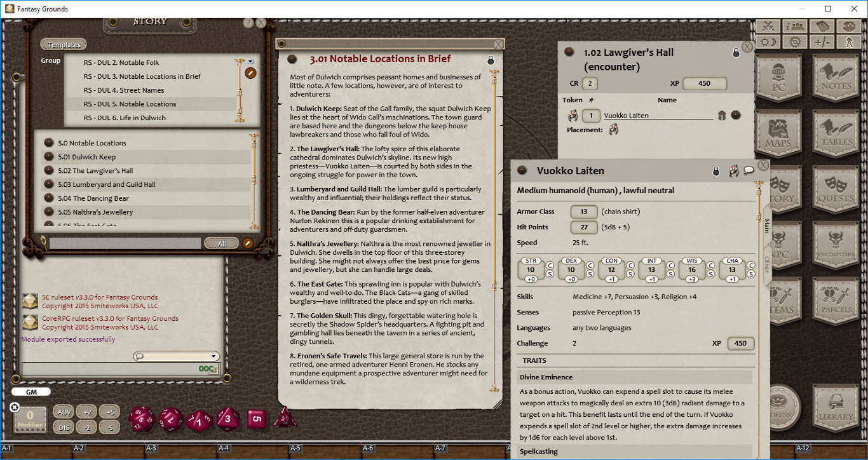Enable the DIS disadvantage toggle
This screenshot has width=868, height=460.
coord(64,426)
